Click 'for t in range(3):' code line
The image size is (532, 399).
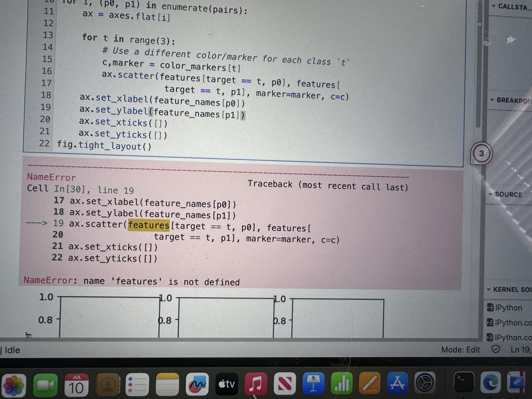coord(129,39)
